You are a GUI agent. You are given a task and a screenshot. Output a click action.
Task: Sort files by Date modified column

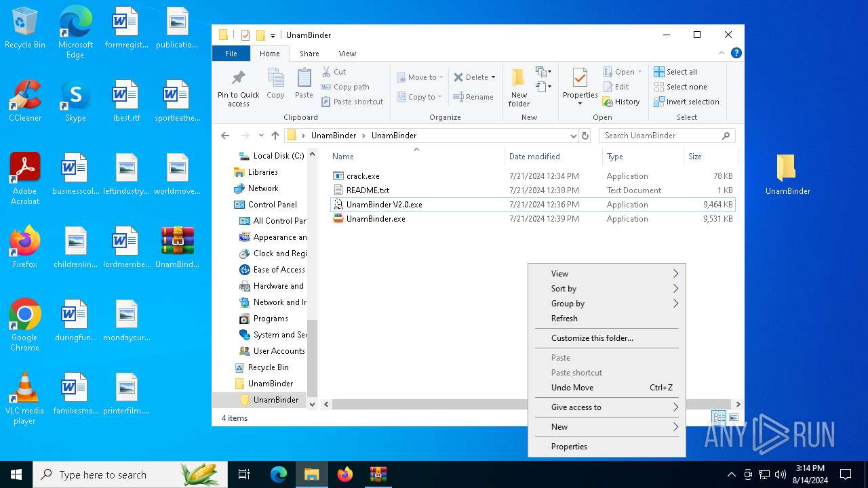coord(553,157)
